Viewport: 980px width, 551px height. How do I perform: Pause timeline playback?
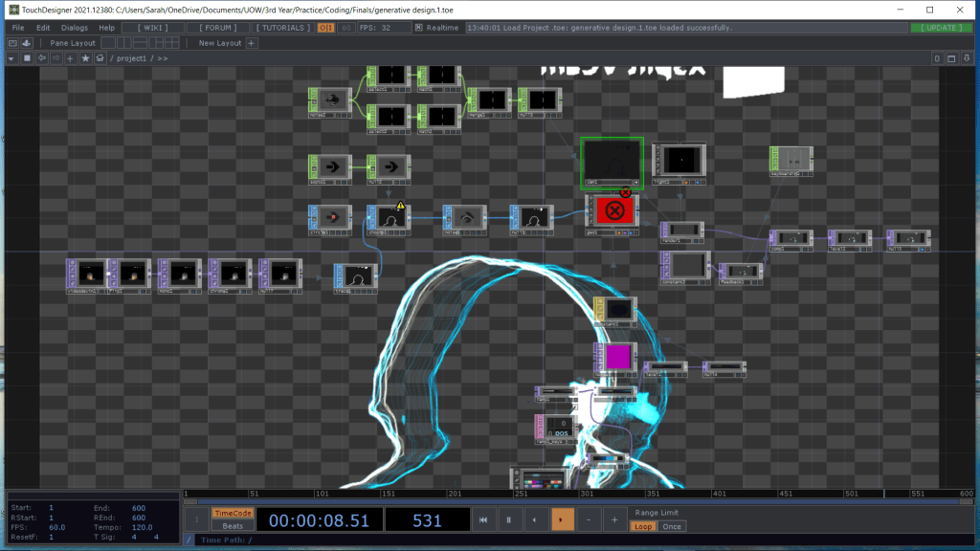pyautogui.click(x=508, y=519)
